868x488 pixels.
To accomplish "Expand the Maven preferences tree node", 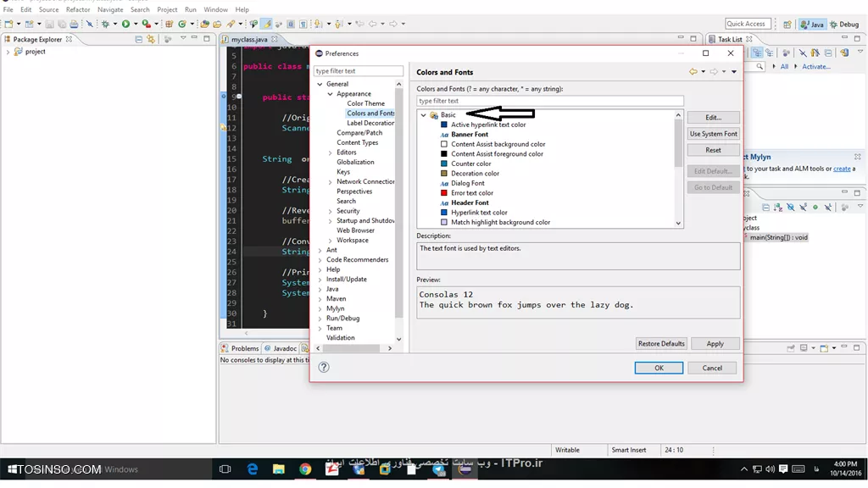I will click(320, 299).
